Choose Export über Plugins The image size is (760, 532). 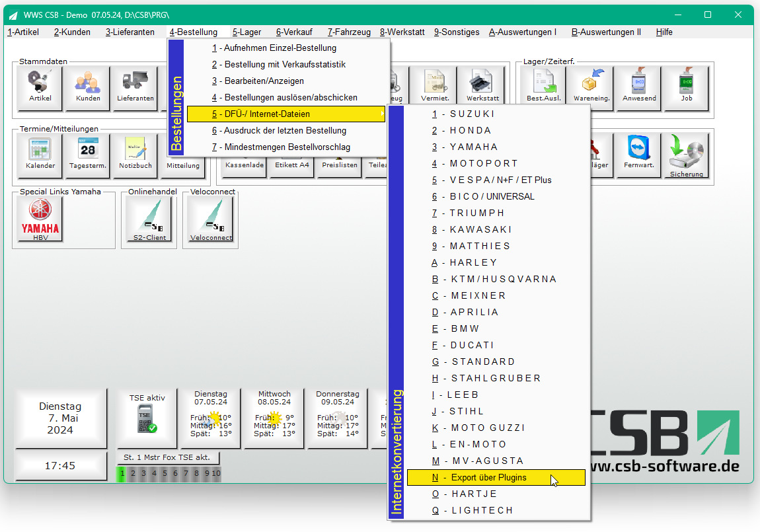click(x=496, y=477)
